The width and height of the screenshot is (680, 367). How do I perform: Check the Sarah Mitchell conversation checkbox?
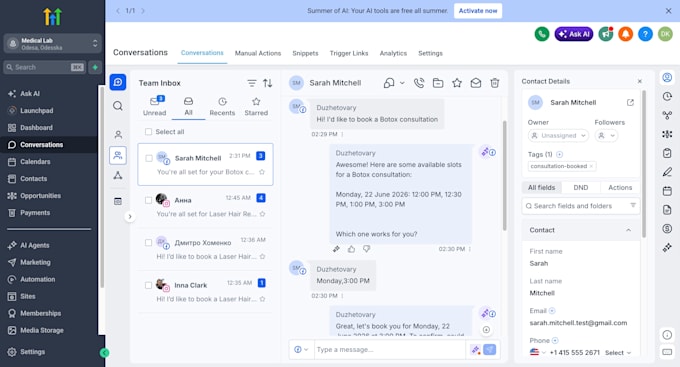coord(148,158)
